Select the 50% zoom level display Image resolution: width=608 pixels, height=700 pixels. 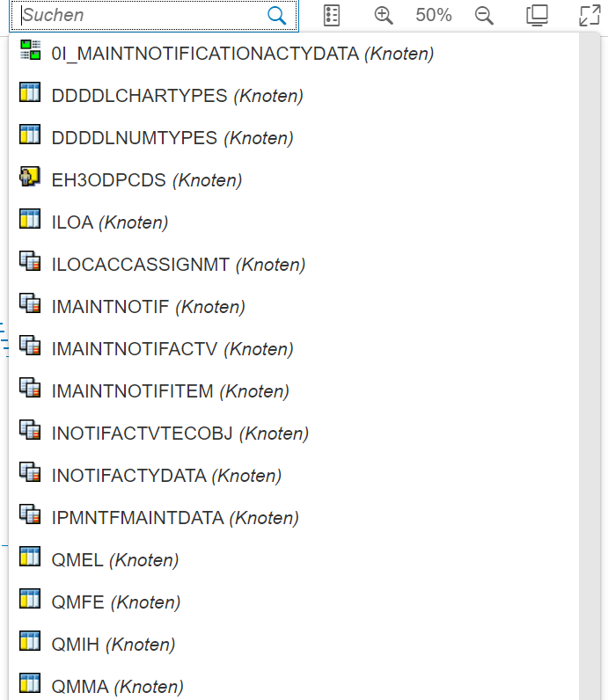(x=434, y=15)
